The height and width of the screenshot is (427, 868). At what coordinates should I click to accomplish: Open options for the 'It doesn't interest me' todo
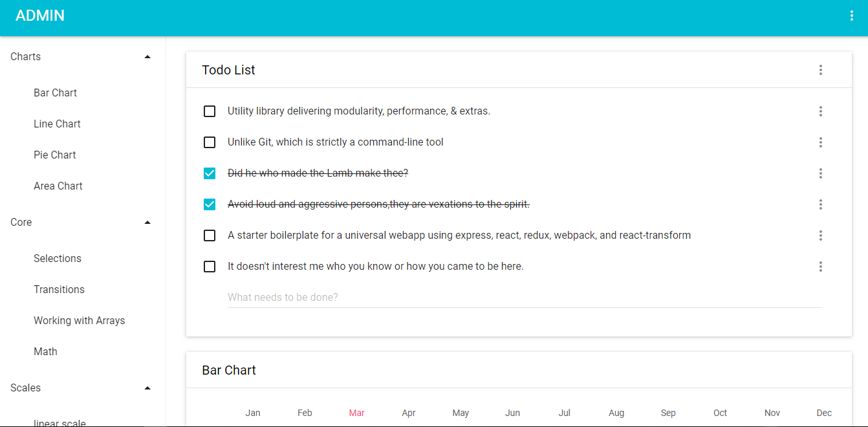[820, 267]
